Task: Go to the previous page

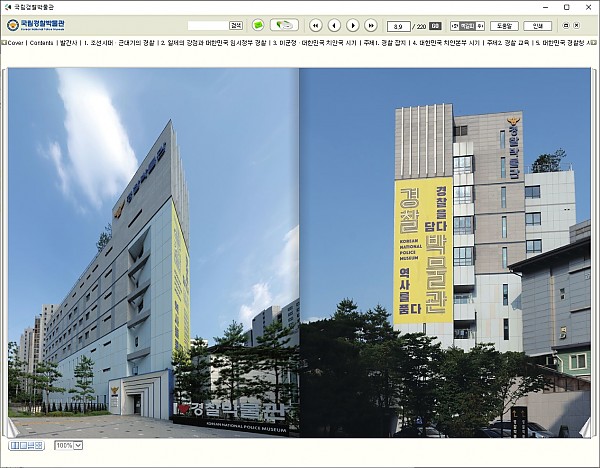Action: [x=334, y=26]
